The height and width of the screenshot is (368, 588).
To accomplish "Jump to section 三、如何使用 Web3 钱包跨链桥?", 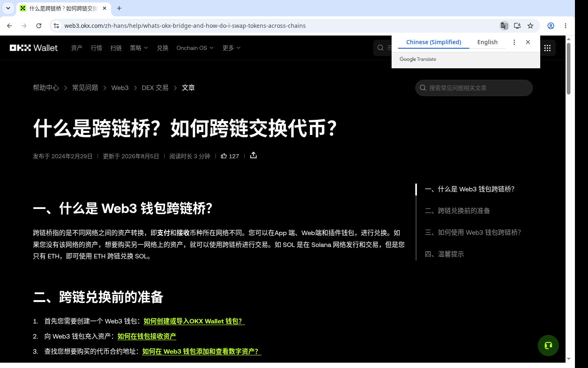I will pos(473,232).
